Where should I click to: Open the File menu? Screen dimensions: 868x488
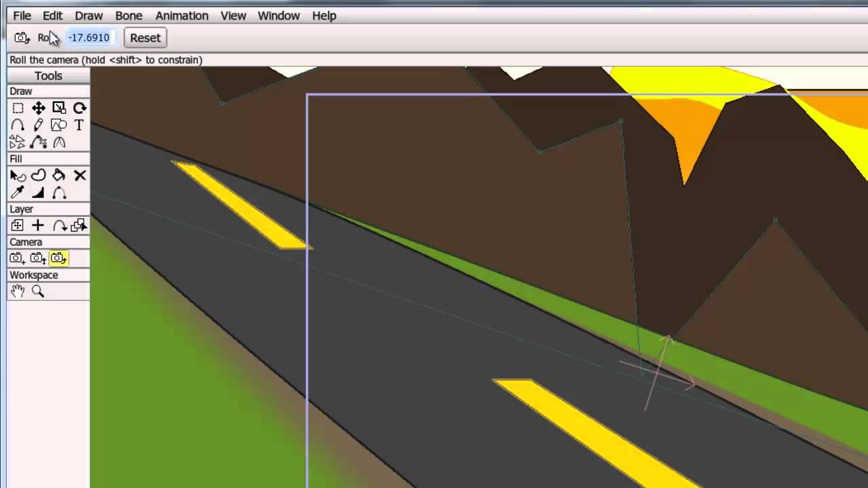pyautogui.click(x=22, y=16)
